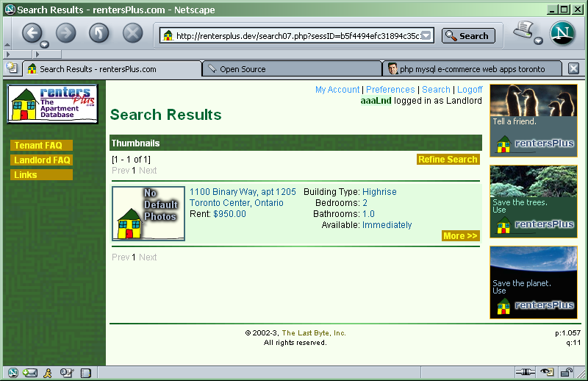The image size is (588, 381).
Task: Open the Mail icon in status bar
Action: coord(29,373)
